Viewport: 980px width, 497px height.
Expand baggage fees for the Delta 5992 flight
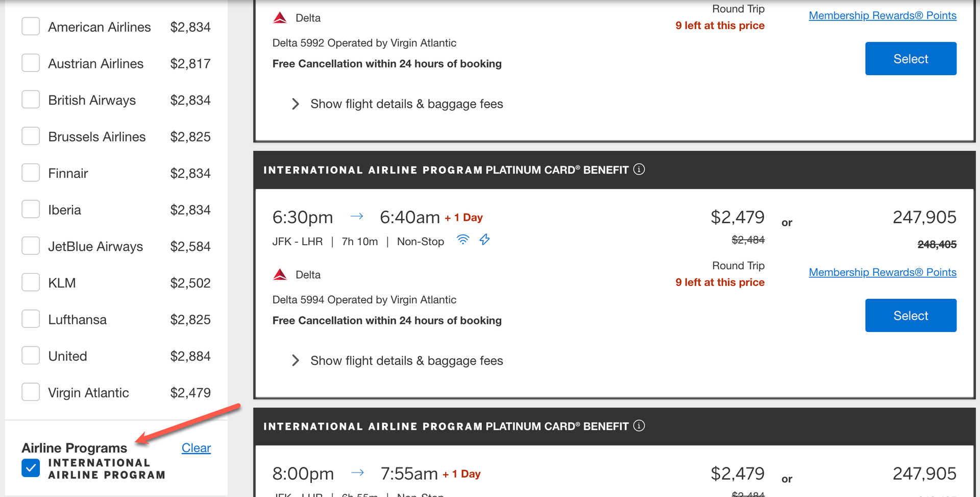click(x=406, y=104)
